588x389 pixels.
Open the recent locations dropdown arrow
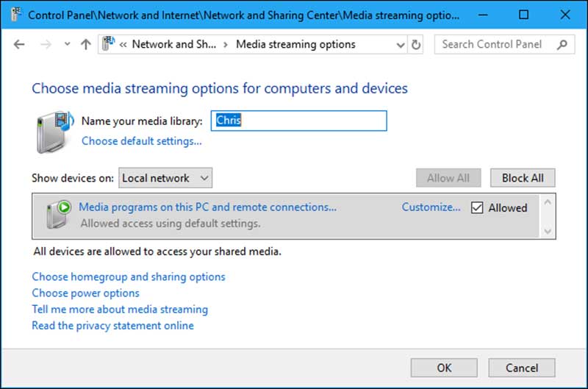68,44
